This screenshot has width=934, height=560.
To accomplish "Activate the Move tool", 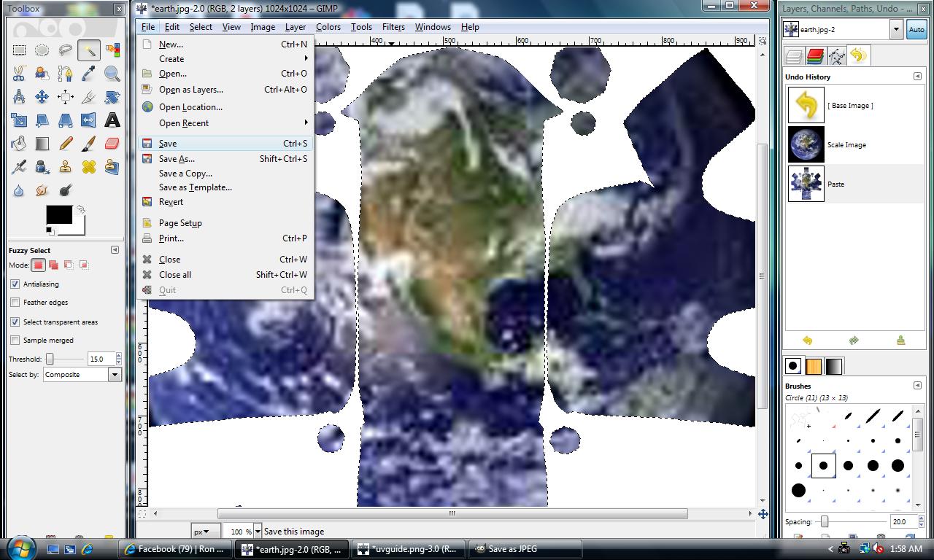I will pyautogui.click(x=42, y=97).
